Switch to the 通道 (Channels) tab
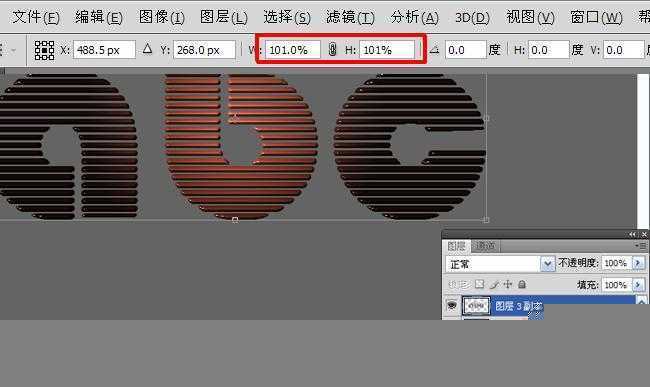This screenshot has width=650, height=387. click(485, 246)
